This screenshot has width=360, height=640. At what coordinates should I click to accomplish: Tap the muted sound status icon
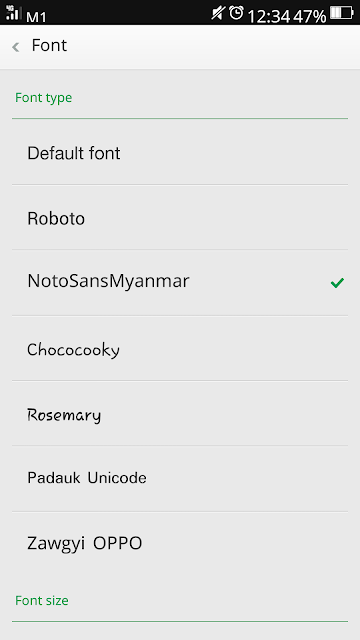point(218,13)
